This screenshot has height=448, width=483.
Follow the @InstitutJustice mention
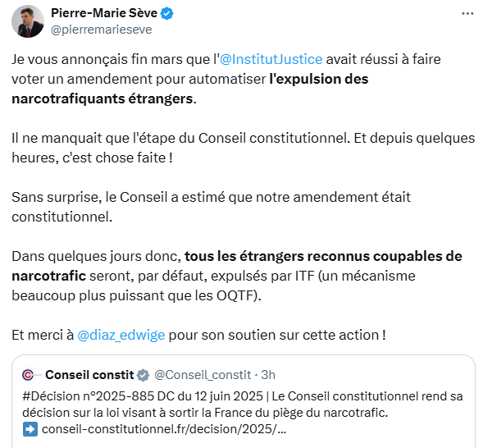(271, 59)
